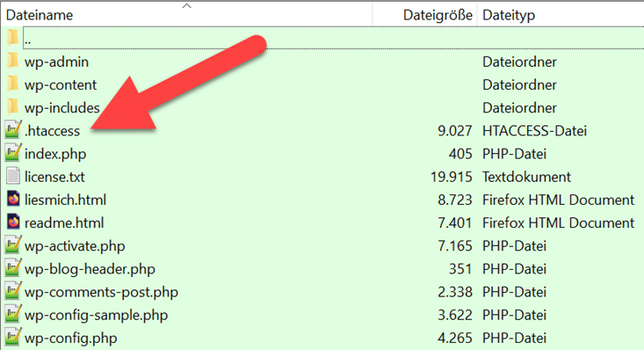Viewport: 644px width, 350px height.
Task: Click the '8.723' size of liesmich.html
Action: point(454,200)
